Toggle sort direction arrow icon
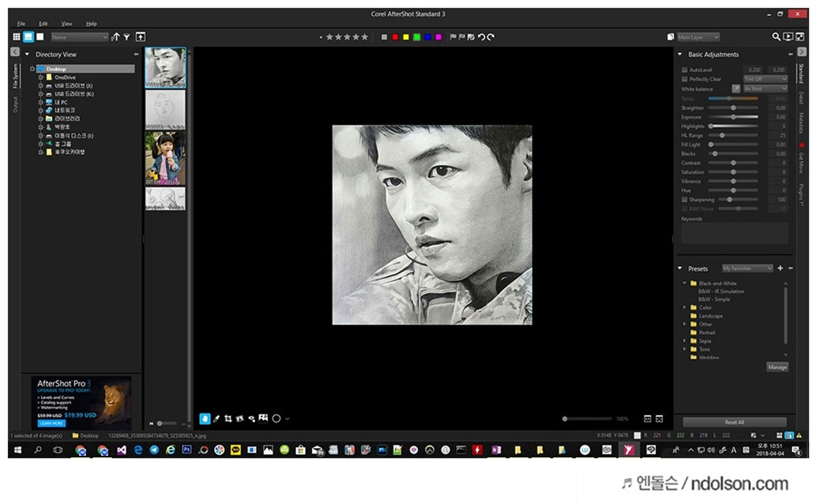This screenshot has width=817, height=504. (x=115, y=36)
